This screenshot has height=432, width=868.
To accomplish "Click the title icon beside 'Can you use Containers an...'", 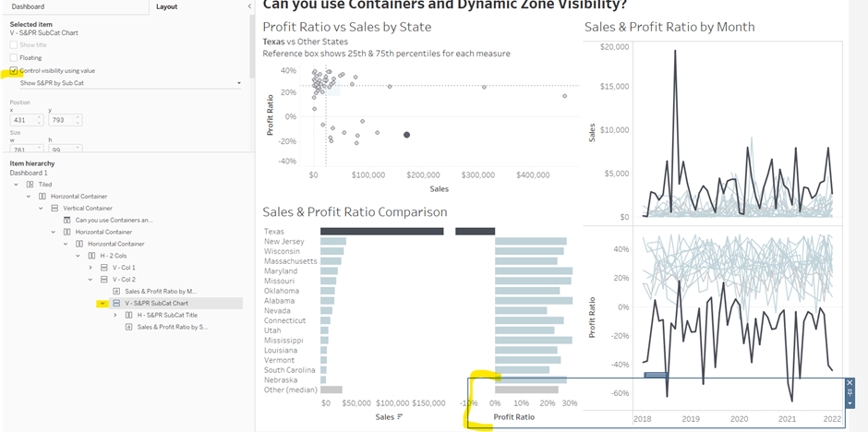I will pyautogui.click(x=66, y=220).
